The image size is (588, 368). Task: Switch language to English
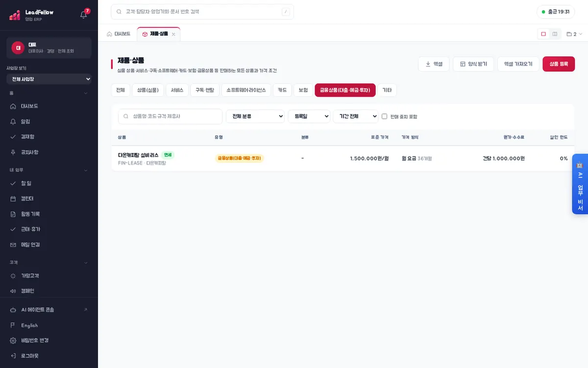(49, 325)
